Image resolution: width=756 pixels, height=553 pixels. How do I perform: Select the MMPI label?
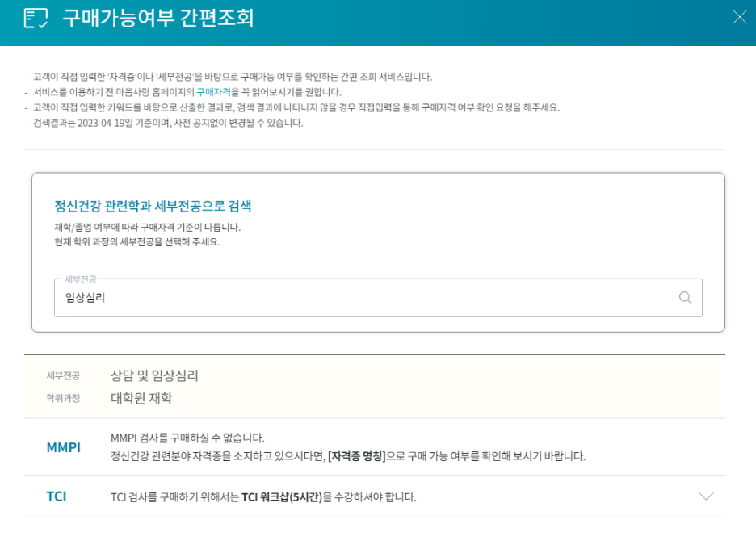[x=64, y=447]
